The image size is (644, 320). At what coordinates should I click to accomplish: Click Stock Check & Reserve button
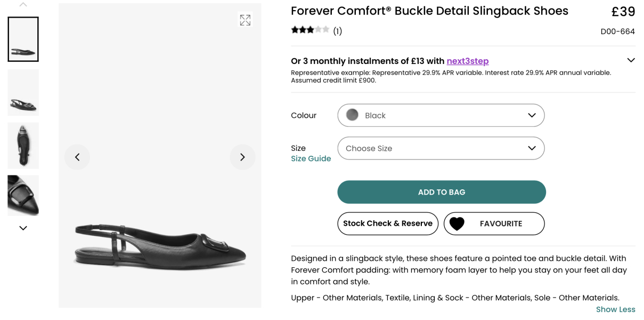[387, 223]
